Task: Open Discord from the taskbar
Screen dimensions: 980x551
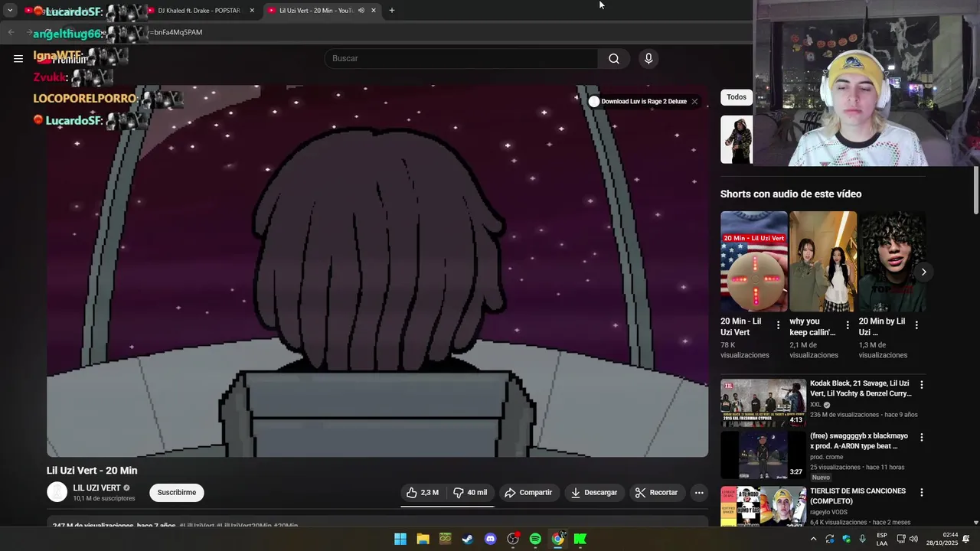Action: tap(491, 539)
